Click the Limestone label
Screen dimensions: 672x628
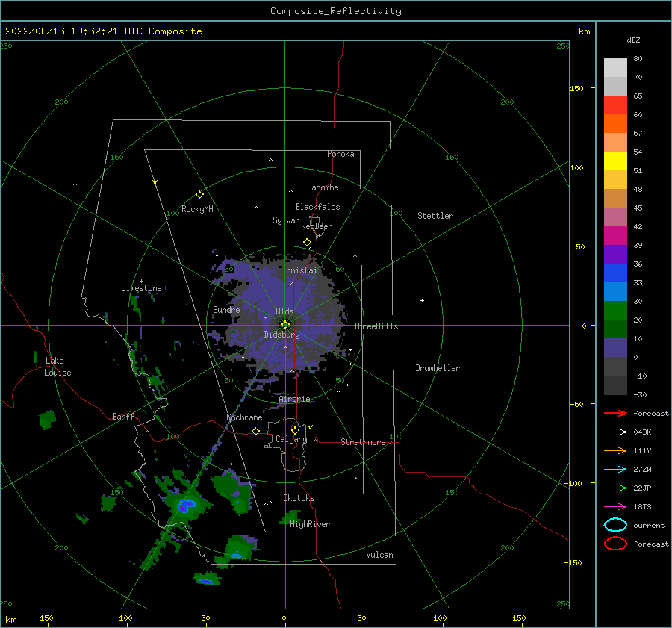(141, 288)
